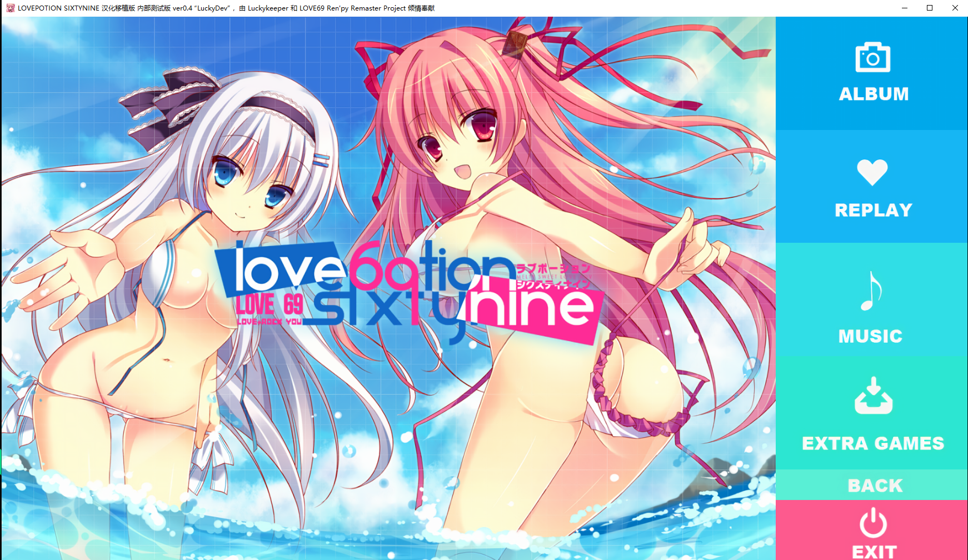Viewport: 968px width, 560px height.
Task: Select the ALBUM menu label
Action: pos(874,94)
